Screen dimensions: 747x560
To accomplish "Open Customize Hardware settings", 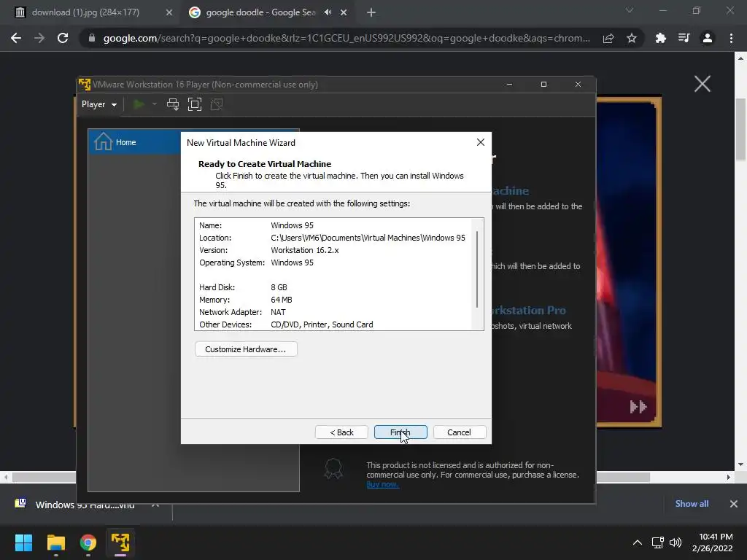I will (246, 349).
